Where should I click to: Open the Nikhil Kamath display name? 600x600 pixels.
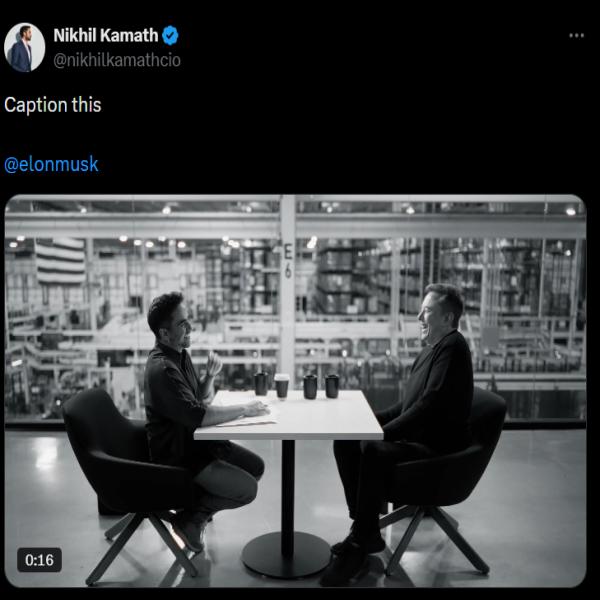coord(106,36)
